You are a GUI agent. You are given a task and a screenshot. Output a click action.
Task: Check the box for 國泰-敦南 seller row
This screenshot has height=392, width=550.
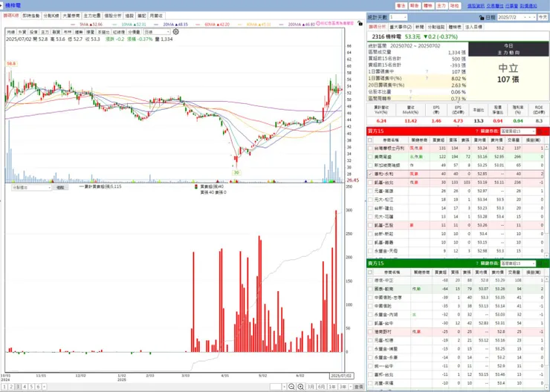coord(370,289)
